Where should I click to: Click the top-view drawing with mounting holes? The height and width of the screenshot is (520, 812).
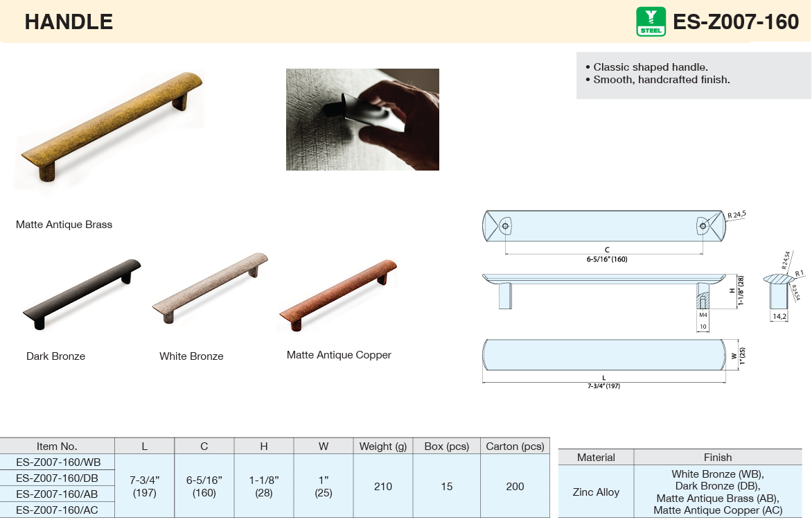pyautogui.click(x=603, y=226)
